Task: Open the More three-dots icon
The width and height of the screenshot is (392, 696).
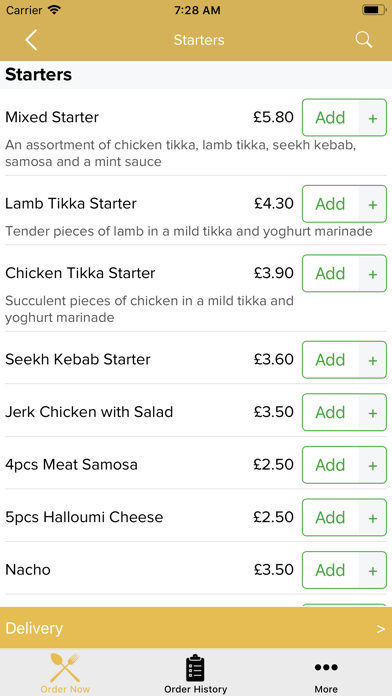Action: [326, 667]
